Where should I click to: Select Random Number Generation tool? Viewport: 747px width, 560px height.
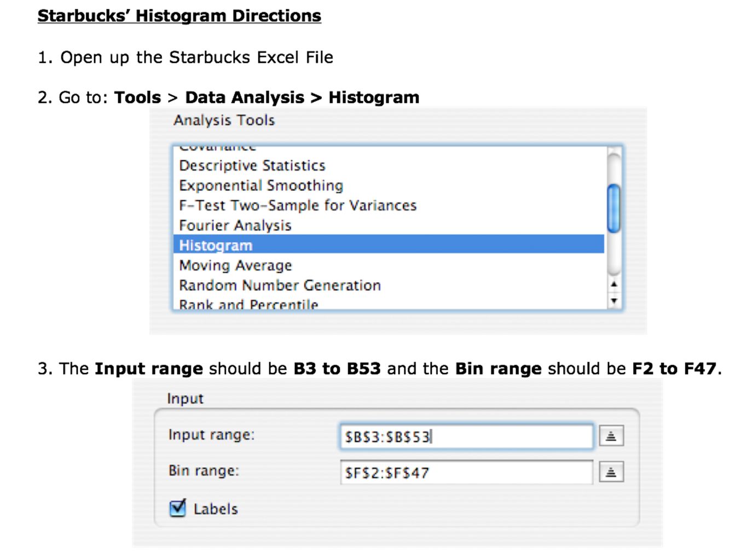click(389, 285)
